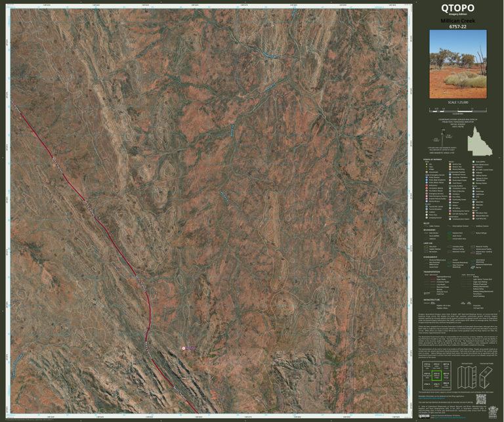The image size is (504, 422).
Task: Click the Queensland Government crest logo
Action: pyautogui.click(x=492, y=412)
